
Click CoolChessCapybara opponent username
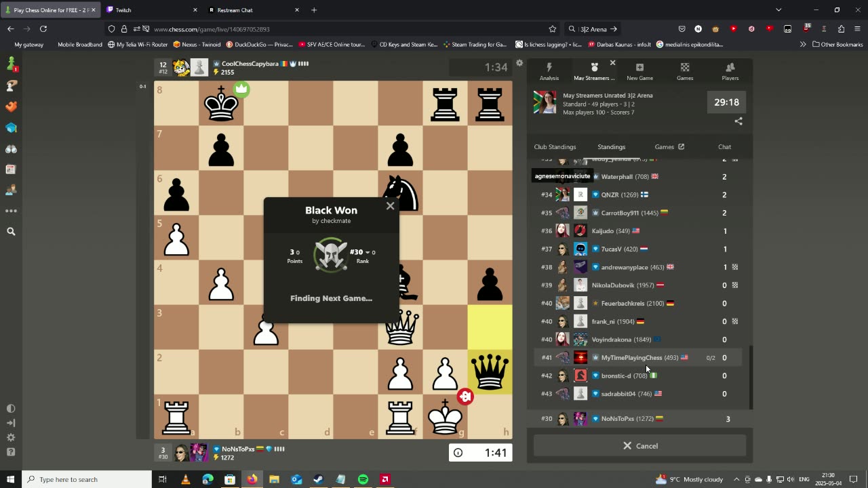pos(250,64)
